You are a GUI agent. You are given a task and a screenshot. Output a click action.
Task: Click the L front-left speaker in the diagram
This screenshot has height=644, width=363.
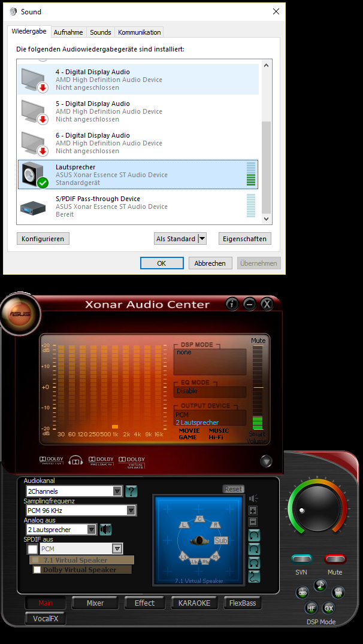pos(184,525)
